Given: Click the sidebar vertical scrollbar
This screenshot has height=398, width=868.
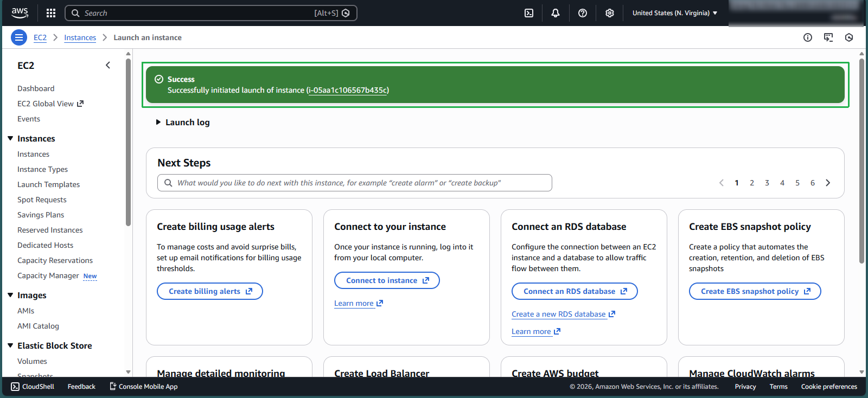Looking at the screenshot, I should (128, 141).
